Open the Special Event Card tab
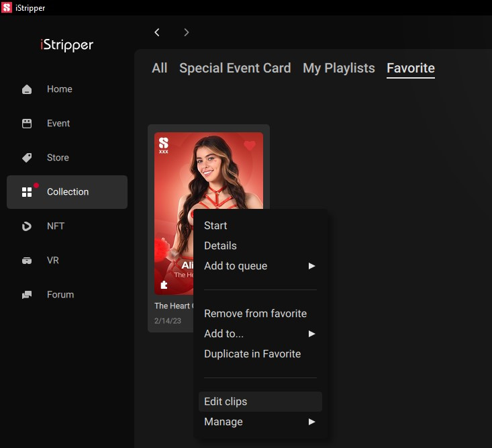The height and width of the screenshot is (448, 492). coord(235,68)
